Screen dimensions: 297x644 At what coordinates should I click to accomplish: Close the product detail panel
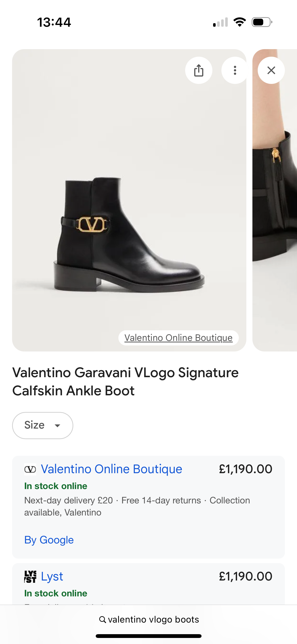tap(271, 70)
